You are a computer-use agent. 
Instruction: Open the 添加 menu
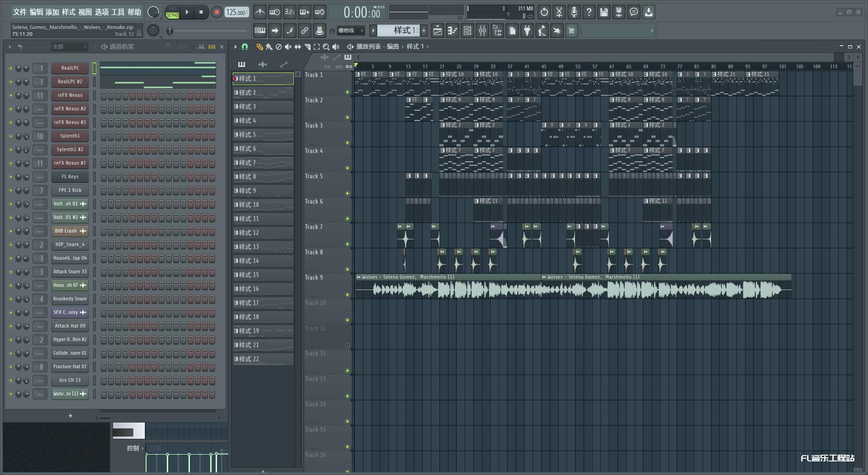[x=52, y=12]
